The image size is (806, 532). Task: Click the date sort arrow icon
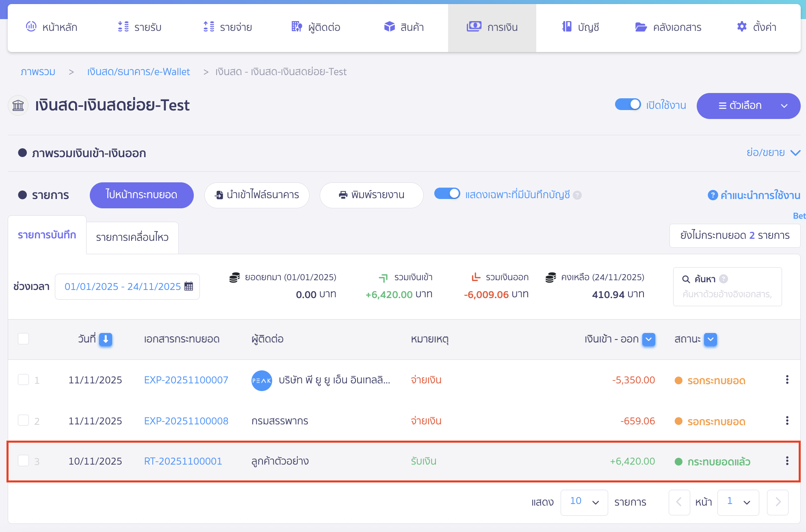[x=106, y=339]
